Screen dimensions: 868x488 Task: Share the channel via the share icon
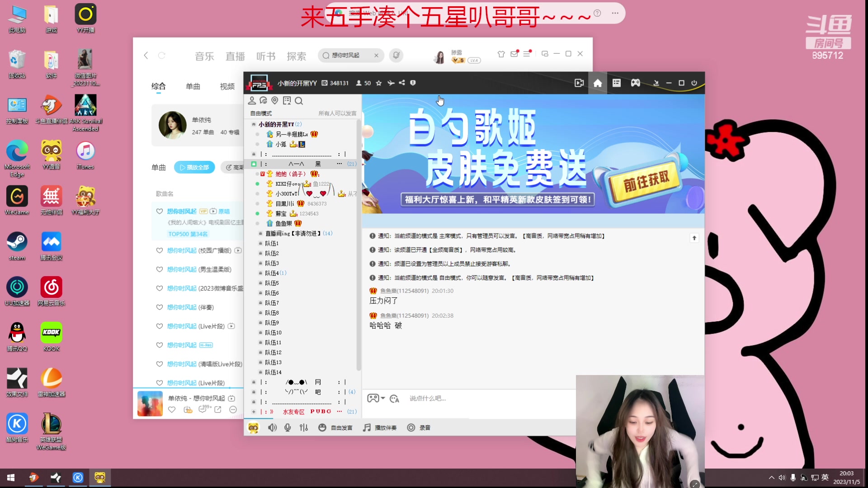click(402, 83)
